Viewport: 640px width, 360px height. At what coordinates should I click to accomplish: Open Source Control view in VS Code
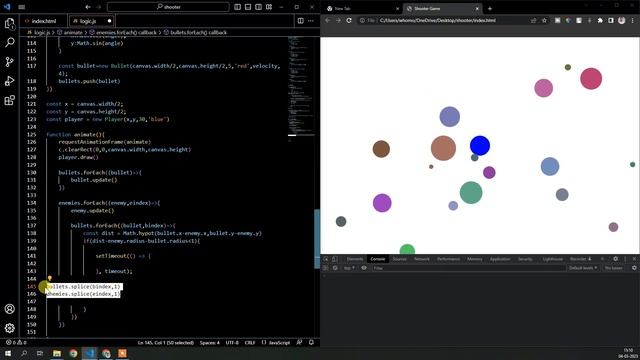point(10,62)
